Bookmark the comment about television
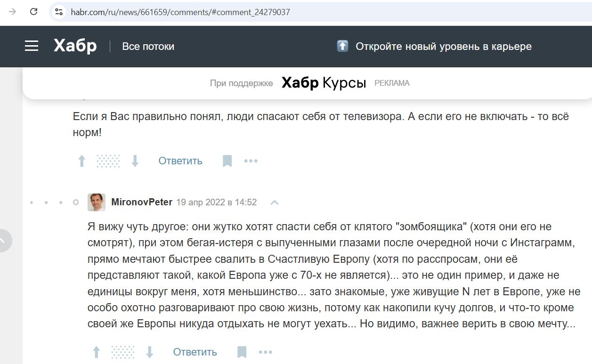Image resolution: width=592 pixels, height=364 pixels. click(x=227, y=161)
